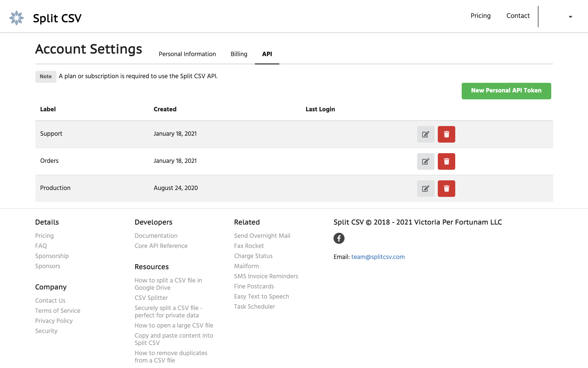Open Pricing in top navigation

pyautogui.click(x=480, y=16)
